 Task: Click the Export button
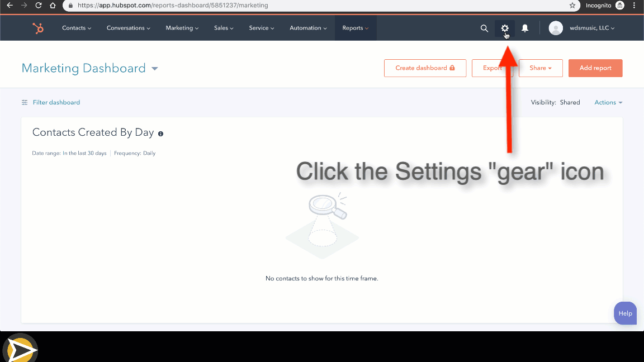[x=492, y=68]
